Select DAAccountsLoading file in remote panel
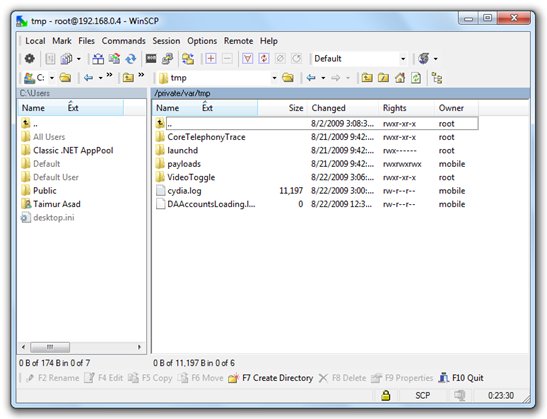Viewport: 547px width, 419px height. (x=211, y=204)
